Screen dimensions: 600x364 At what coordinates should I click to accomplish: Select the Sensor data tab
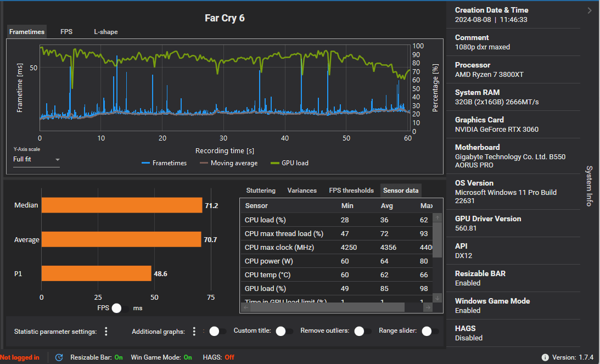(401, 191)
